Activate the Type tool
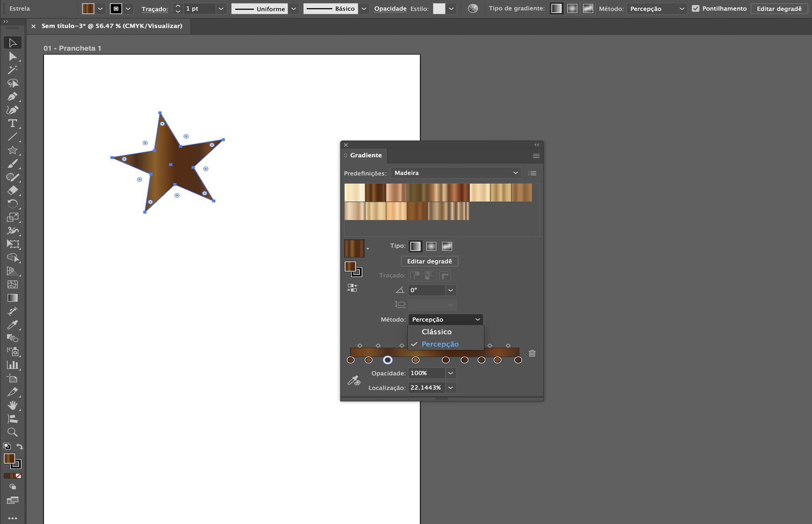Viewport: 812px width, 524px height. pos(13,123)
